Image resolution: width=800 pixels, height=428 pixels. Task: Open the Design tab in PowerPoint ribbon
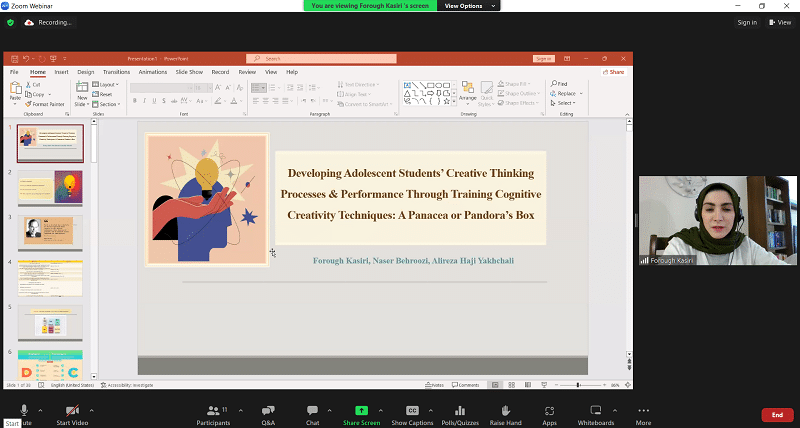[86, 72]
